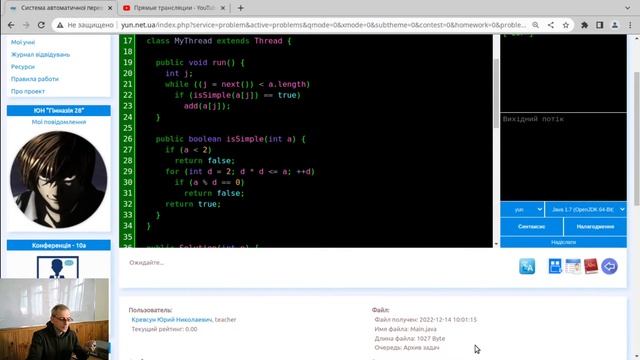The width and height of the screenshot is (640, 360).
Task: Switch to the Система автоматичної перевірки tab
Action: (60, 8)
